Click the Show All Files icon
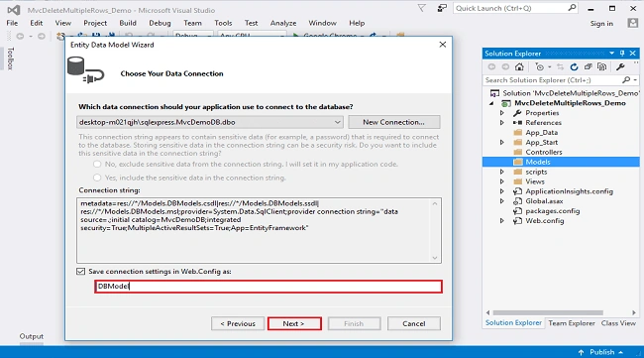The width and height of the screenshot is (644, 358). (x=601, y=66)
